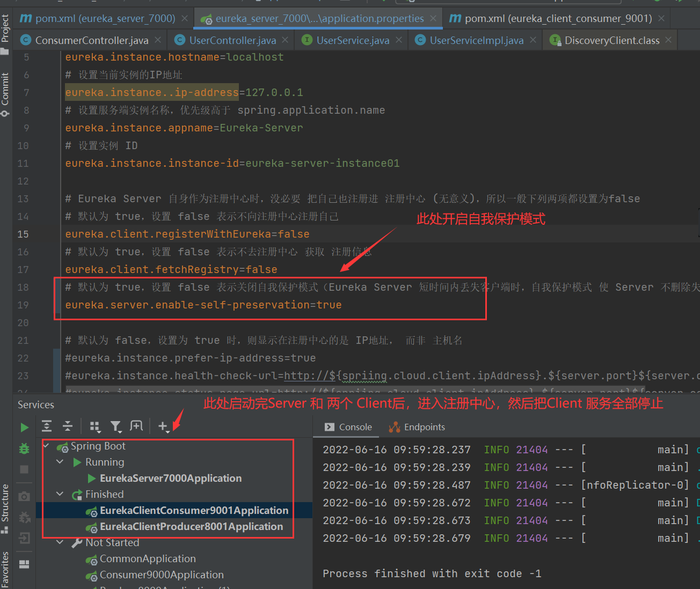Close the pom.xml (eureka_client_consumer_9001) tab
This screenshot has height=589, width=700.
tap(661, 19)
